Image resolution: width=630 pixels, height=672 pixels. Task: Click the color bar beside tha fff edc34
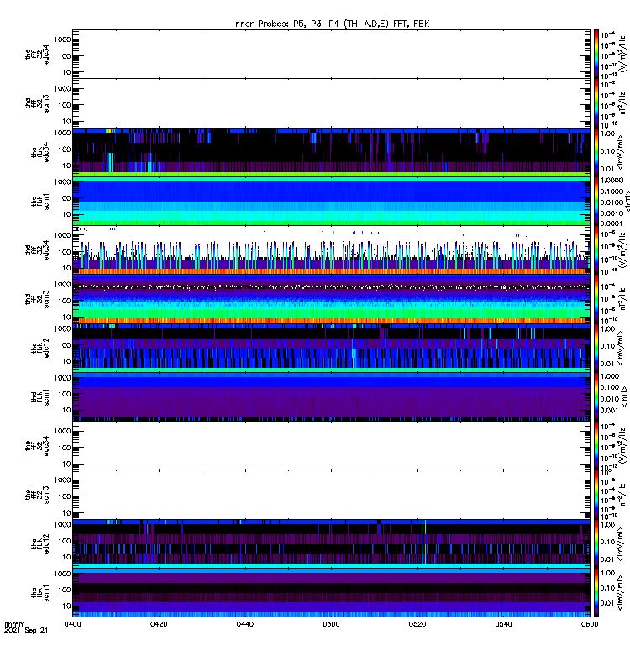[x=596, y=54]
